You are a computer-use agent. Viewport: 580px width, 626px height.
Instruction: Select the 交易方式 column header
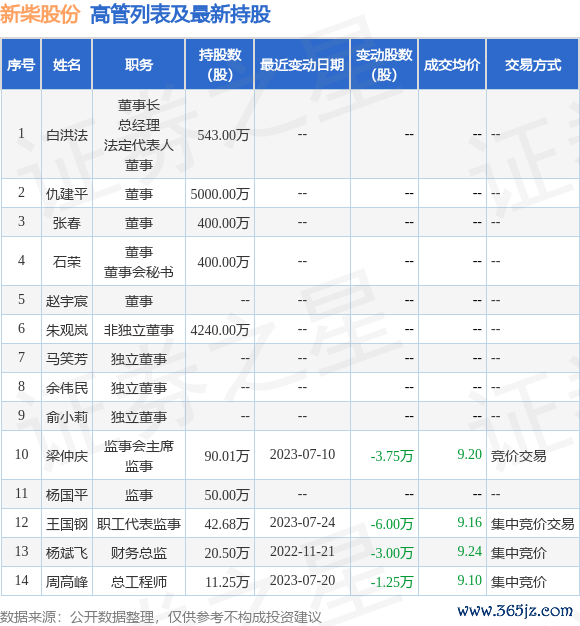[x=533, y=65]
